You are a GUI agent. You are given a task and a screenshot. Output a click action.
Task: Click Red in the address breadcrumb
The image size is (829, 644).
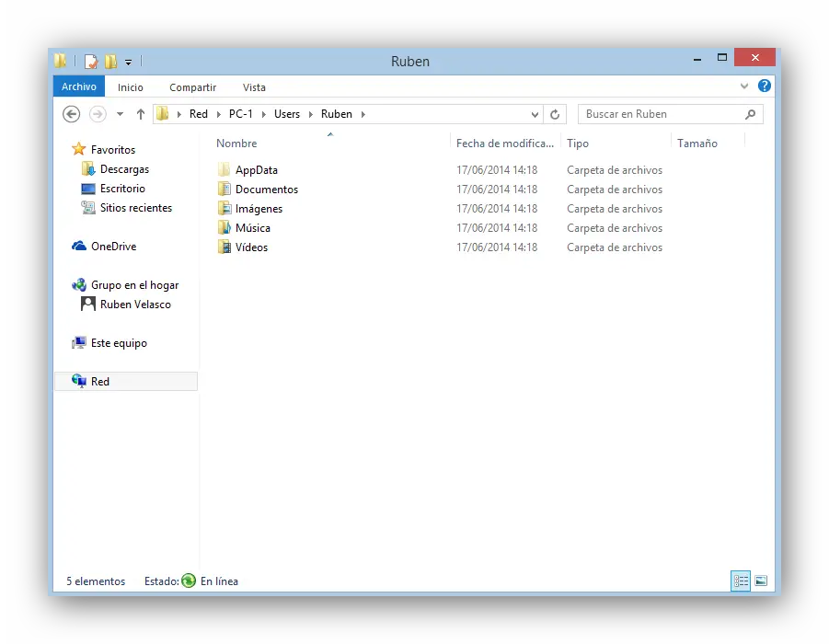point(198,114)
